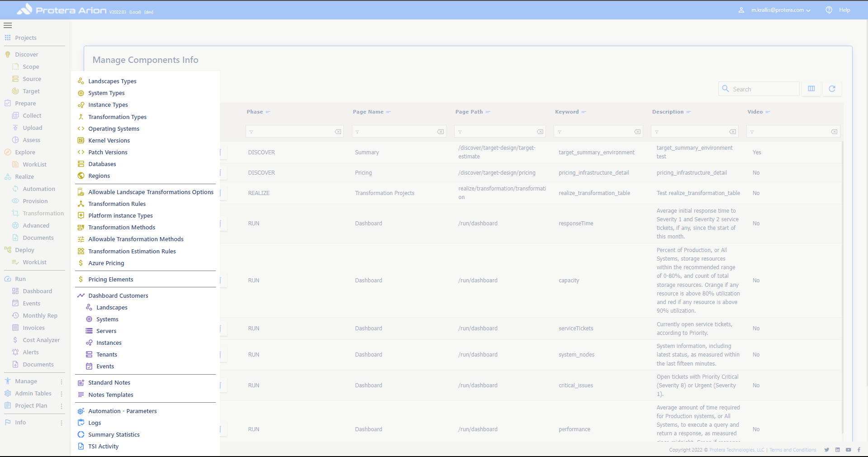This screenshot has width=868, height=457.
Task: Toggle sort on the Video column
Action: pyautogui.click(x=755, y=112)
